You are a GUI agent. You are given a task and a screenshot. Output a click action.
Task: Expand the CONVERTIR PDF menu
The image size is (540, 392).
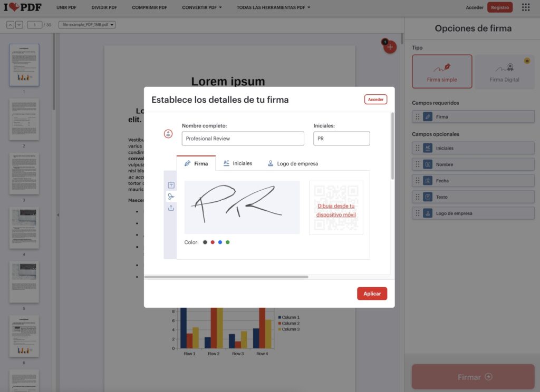202,7
